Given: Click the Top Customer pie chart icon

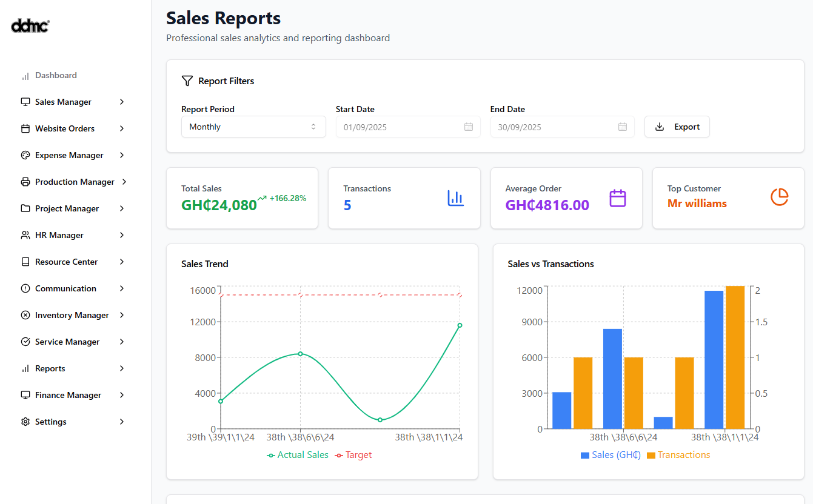Looking at the screenshot, I should [x=779, y=197].
